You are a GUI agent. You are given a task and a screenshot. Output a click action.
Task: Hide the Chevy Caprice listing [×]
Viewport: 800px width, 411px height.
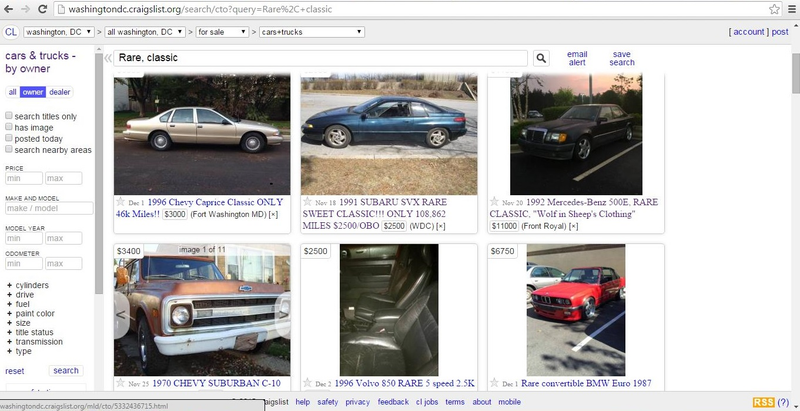tap(273, 215)
